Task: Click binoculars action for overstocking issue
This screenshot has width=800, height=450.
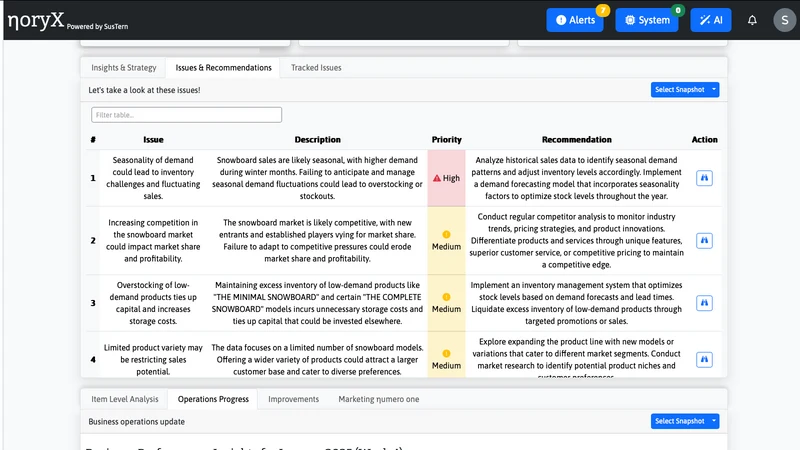Action: [x=704, y=303]
